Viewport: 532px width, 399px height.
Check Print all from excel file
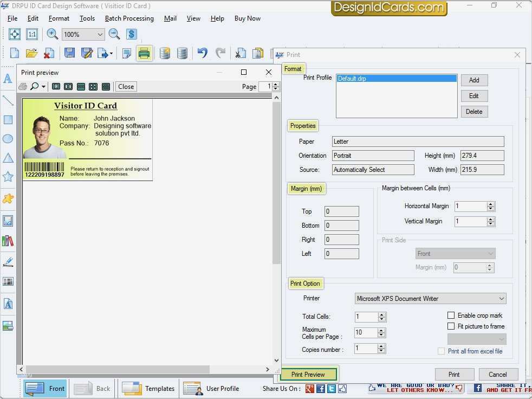(x=441, y=351)
